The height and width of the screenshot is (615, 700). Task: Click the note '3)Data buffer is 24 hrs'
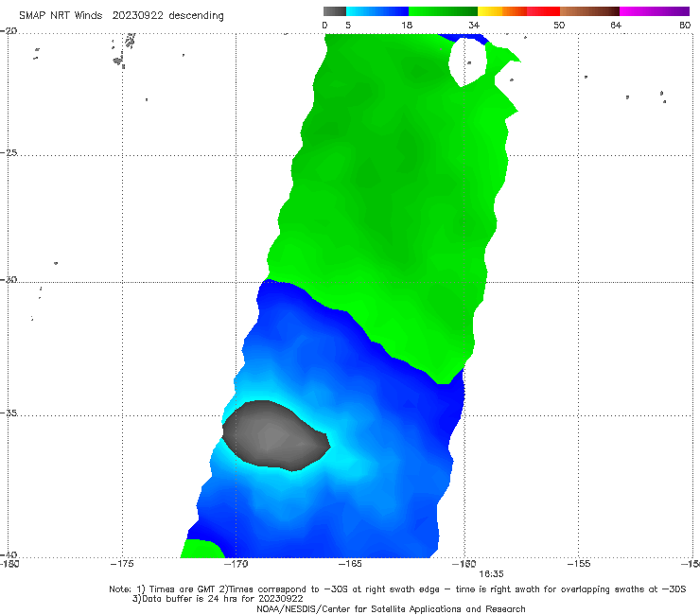click(218, 599)
